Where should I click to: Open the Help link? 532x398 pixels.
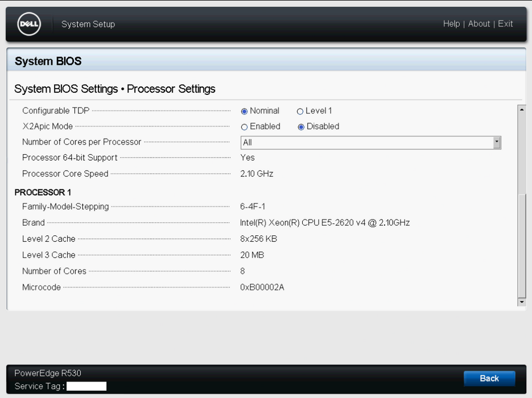pos(451,24)
